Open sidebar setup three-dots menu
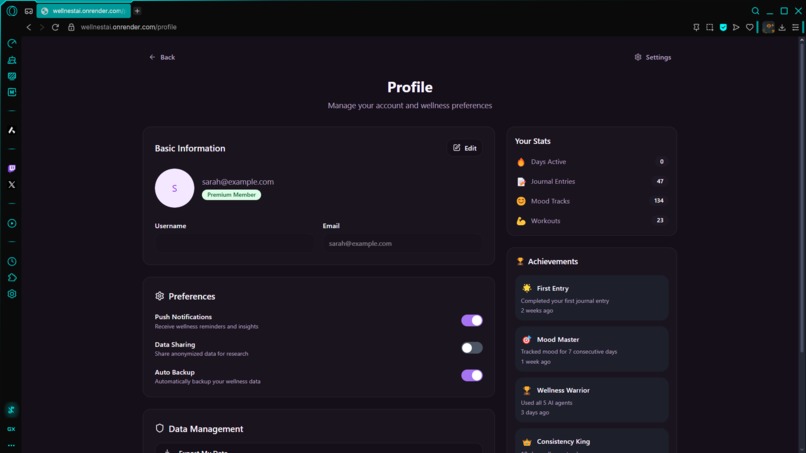Viewport: 806px width, 453px height. (x=11, y=445)
